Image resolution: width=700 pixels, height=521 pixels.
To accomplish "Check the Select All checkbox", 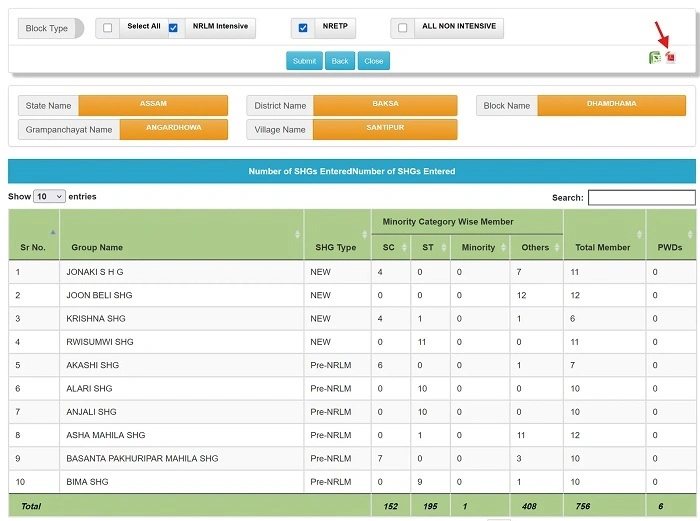I will pos(108,28).
